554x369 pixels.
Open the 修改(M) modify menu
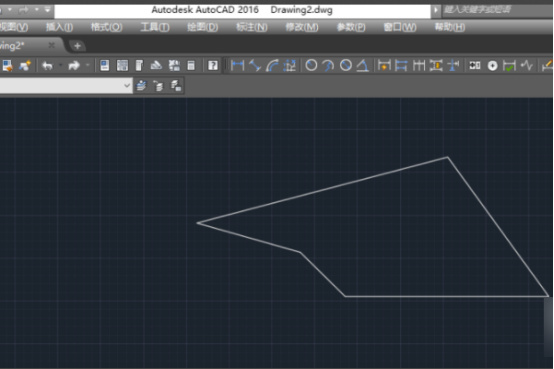point(302,27)
